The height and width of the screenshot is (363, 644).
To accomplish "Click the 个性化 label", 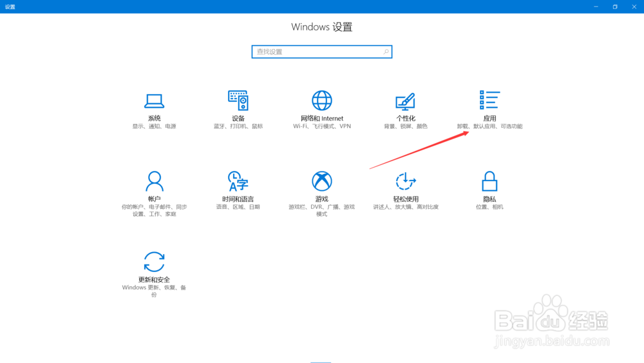I will coord(406,119).
